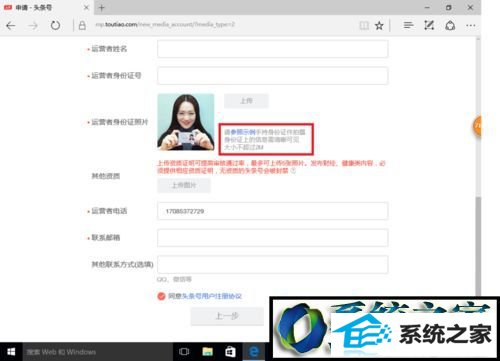The height and width of the screenshot is (361, 500).
Task: Select the 申请 - 头条号 tab
Action: 47,7
